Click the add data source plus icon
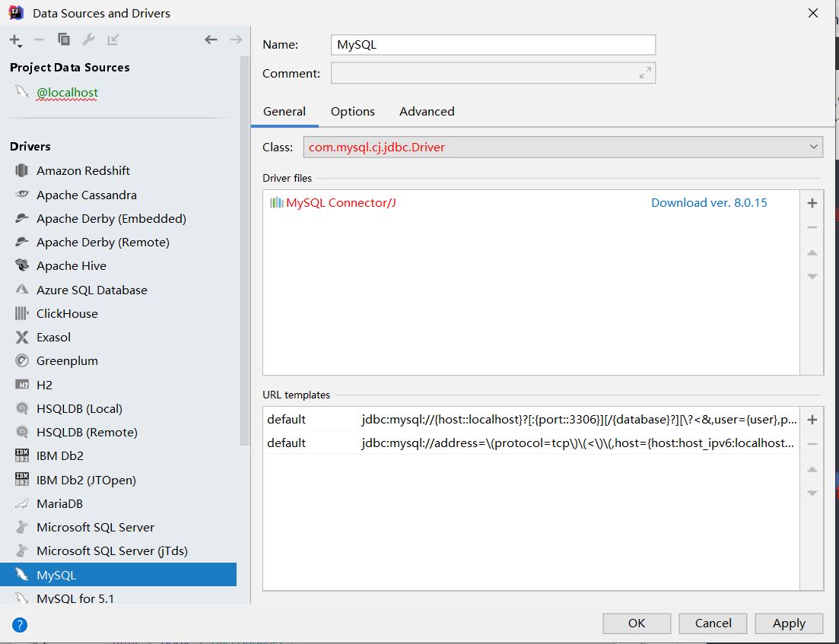This screenshot has height=644, width=839. point(15,40)
